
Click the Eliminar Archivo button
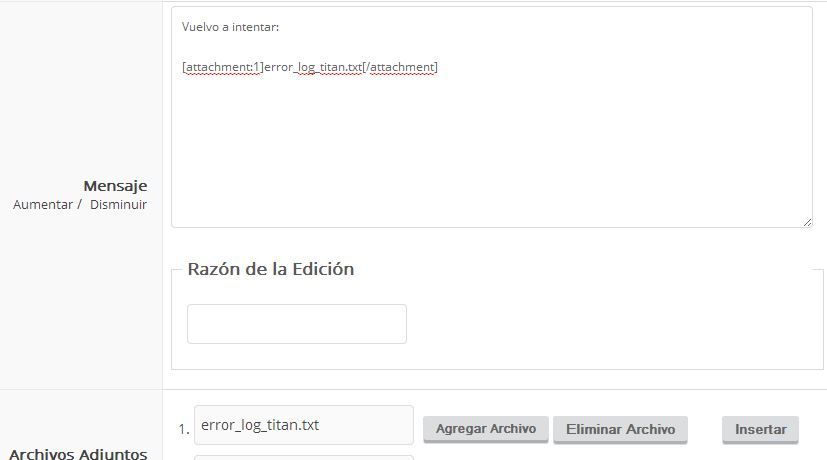620,429
